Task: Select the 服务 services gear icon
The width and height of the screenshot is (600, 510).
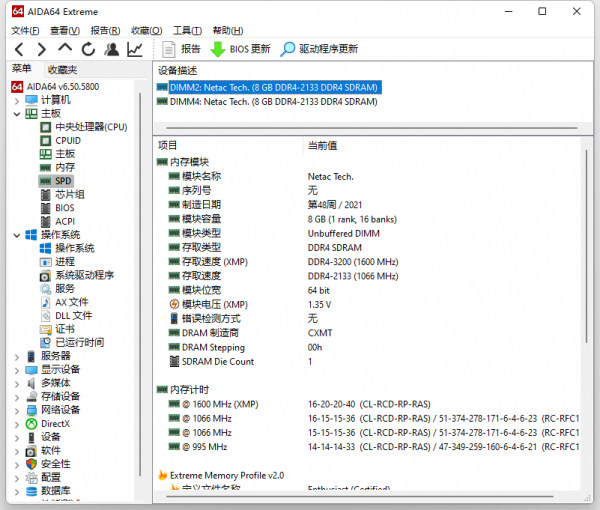Action: tap(46, 289)
